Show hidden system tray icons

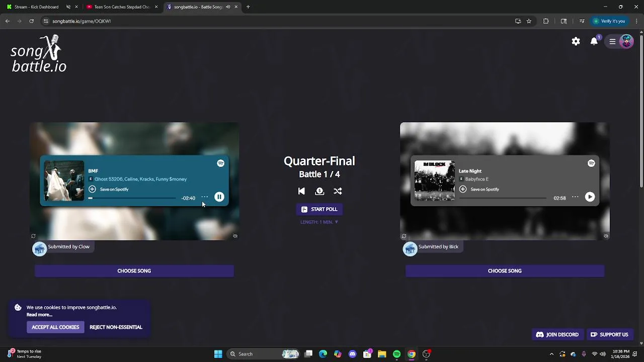coord(551,354)
